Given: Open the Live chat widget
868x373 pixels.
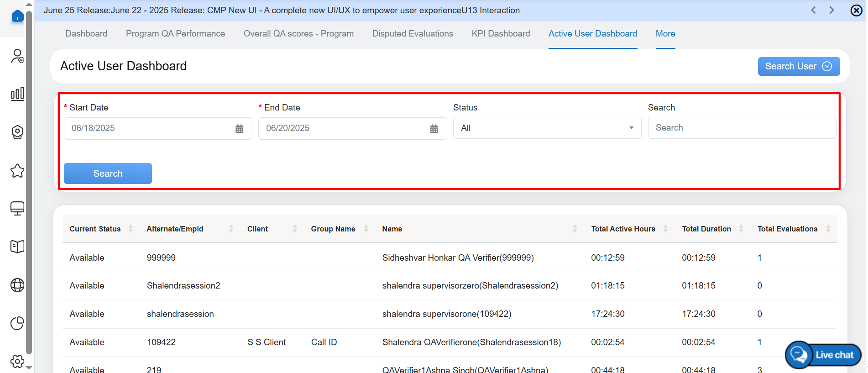Looking at the screenshot, I should pos(823,355).
